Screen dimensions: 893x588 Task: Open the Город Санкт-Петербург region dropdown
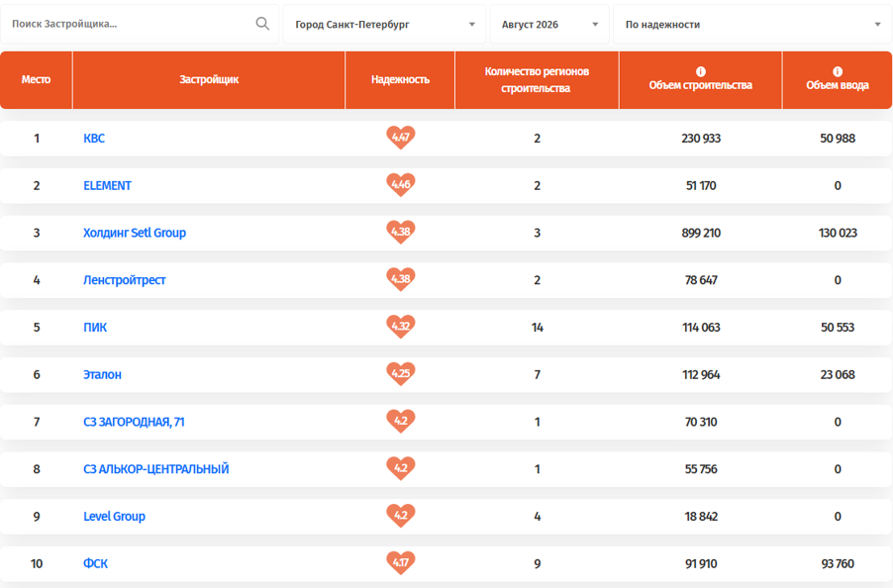[x=384, y=25]
